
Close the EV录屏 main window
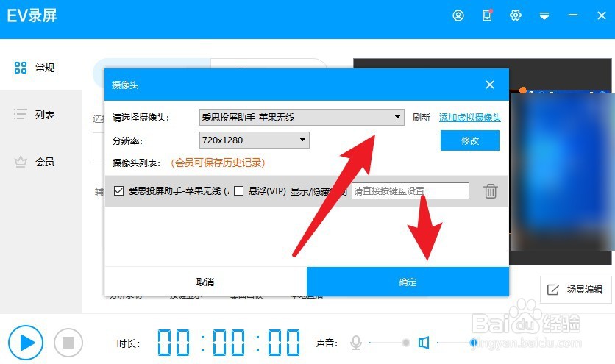[x=602, y=15]
